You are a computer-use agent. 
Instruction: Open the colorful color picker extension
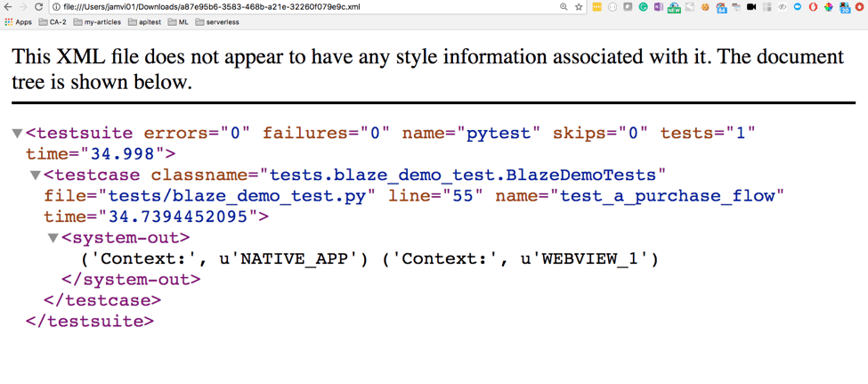point(829,7)
